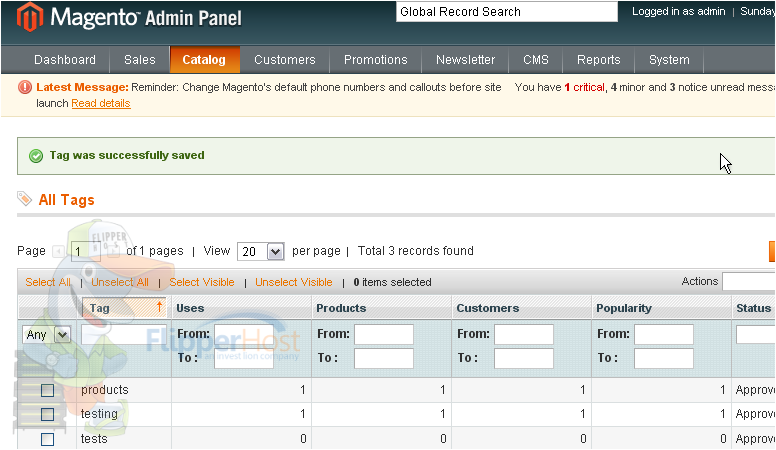Screen dimensions: 776x450
Task: Click the Unselect Visible link
Action: [x=293, y=282]
